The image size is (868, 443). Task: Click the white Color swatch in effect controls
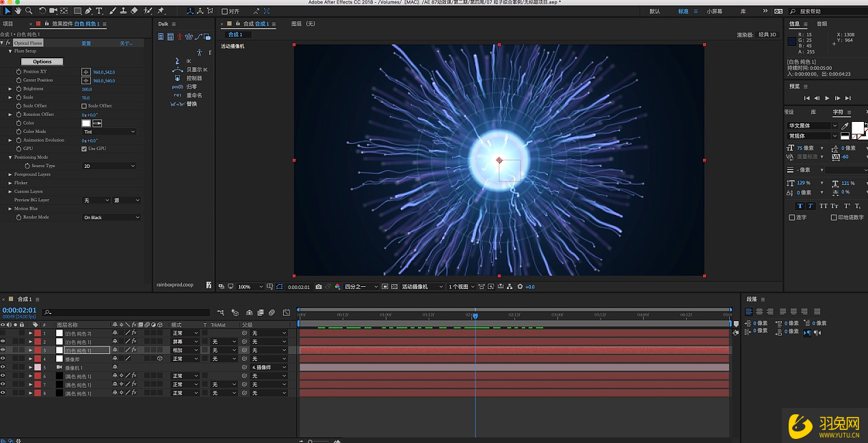[x=86, y=123]
